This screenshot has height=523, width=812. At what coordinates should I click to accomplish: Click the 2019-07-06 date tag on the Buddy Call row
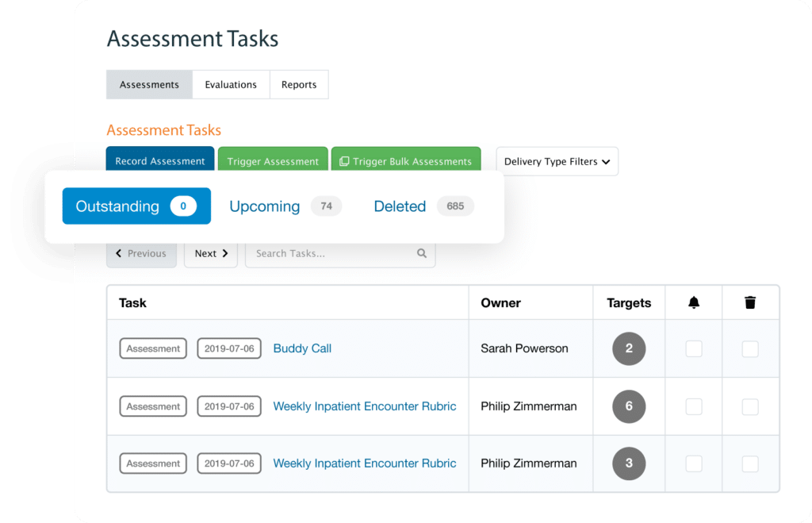[229, 348]
